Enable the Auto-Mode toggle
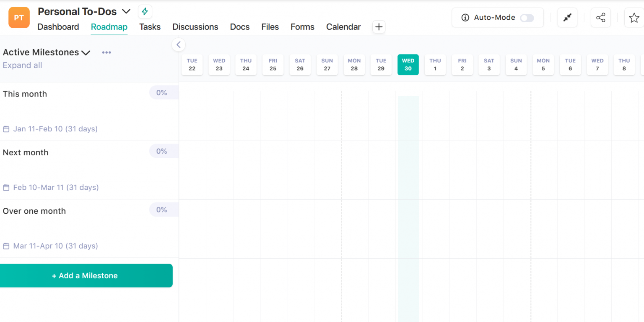The width and height of the screenshot is (644, 322). coord(527,18)
